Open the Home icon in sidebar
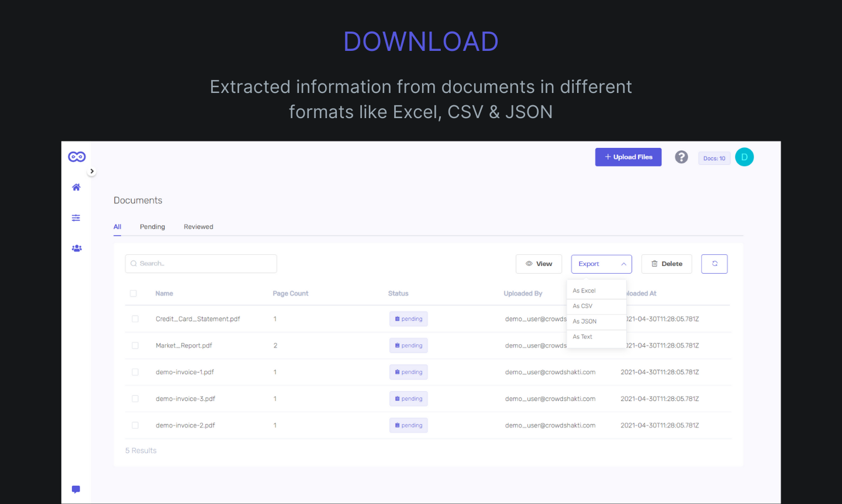Viewport: 842px width, 504px height. (x=76, y=187)
